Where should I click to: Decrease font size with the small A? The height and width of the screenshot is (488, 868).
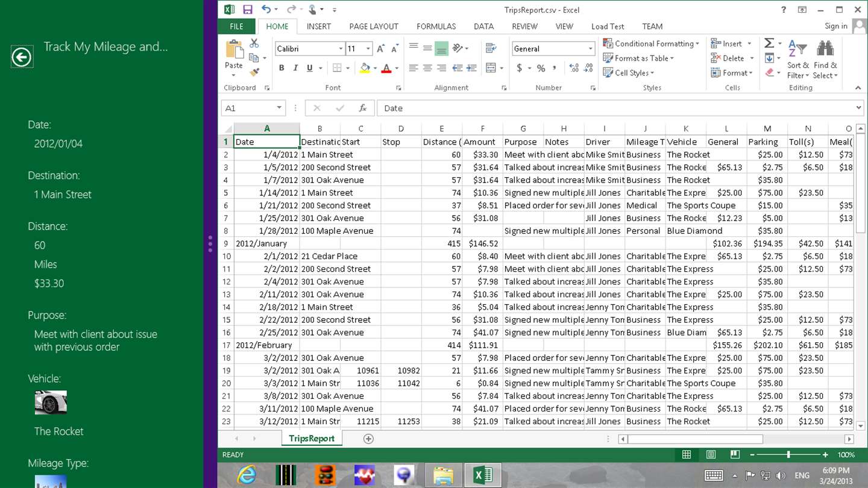[x=395, y=49]
